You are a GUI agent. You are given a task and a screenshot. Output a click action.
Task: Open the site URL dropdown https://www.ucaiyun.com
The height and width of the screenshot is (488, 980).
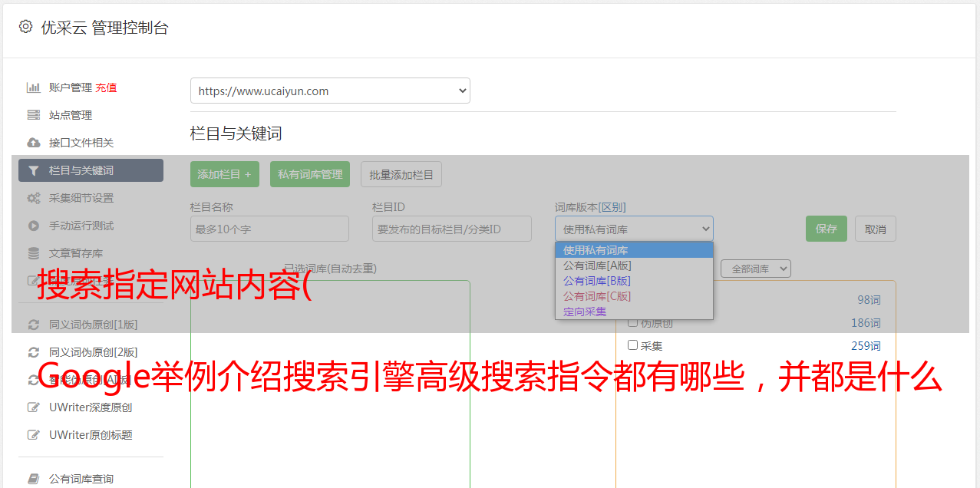pos(330,91)
